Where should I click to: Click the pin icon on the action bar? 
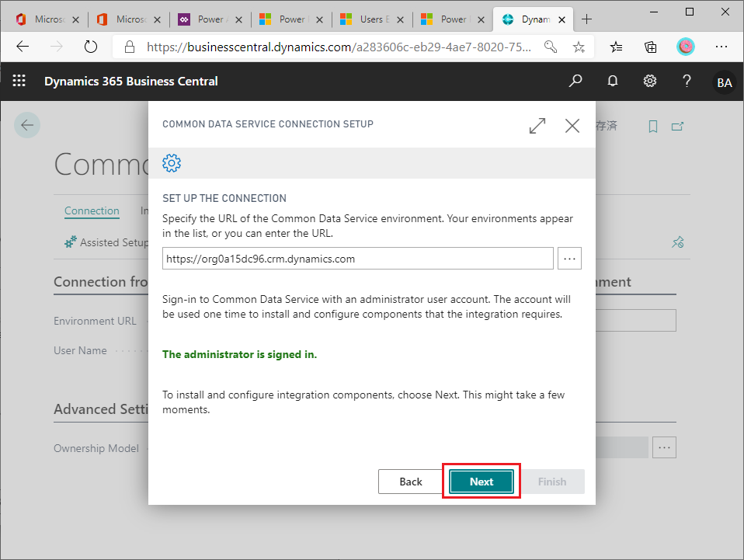click(x=677, y=242)
